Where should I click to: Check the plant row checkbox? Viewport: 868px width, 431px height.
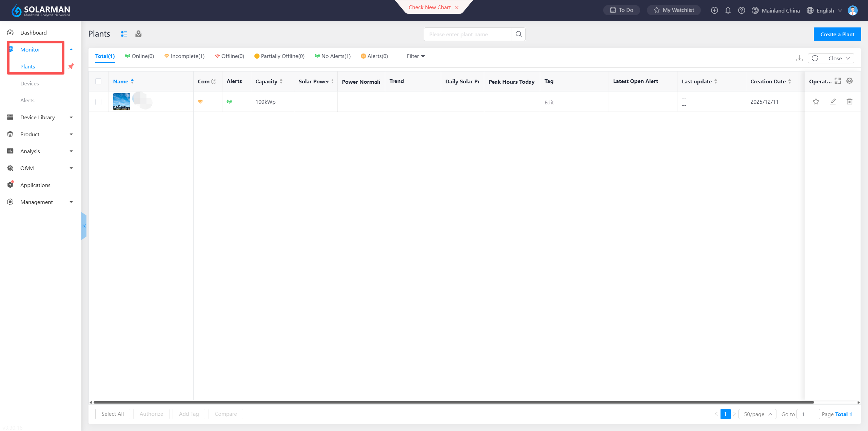(98, 102)
